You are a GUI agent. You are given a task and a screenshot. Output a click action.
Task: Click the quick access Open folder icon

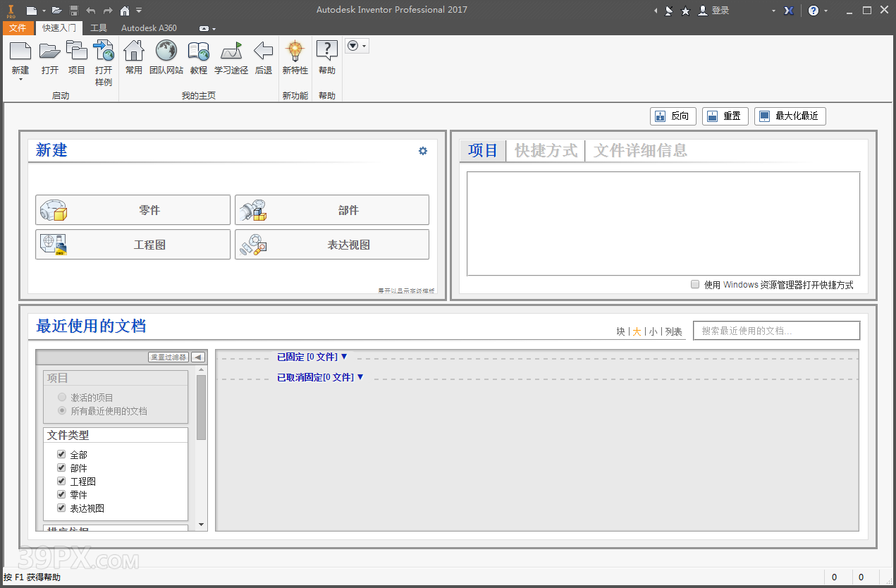click(x=57, y=10)
